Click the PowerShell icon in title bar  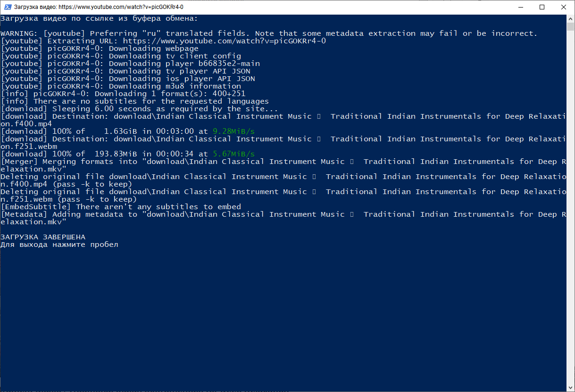click(7, 7)
